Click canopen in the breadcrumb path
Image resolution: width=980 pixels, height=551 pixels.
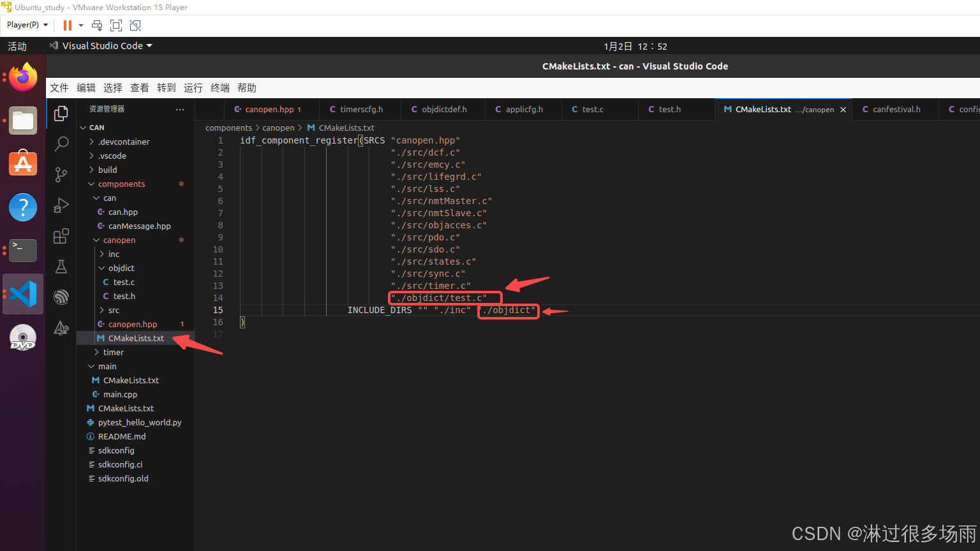pyautogui.click(x=278, y=128)
